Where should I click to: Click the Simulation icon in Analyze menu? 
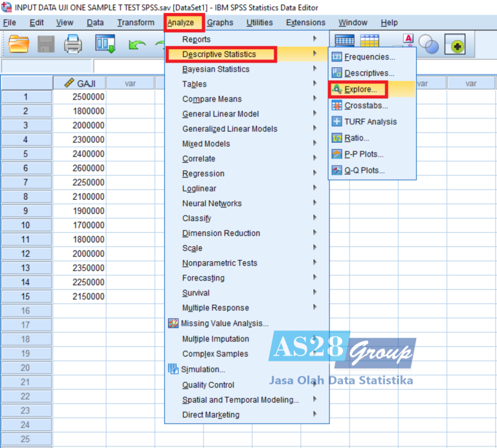click(173, 369)
